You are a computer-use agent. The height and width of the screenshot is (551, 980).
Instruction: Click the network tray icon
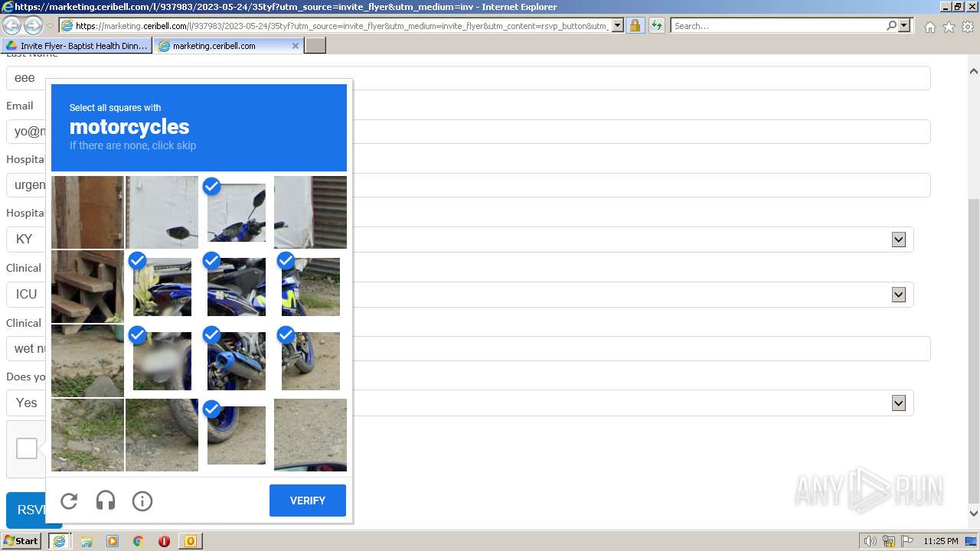click(889, 541)
